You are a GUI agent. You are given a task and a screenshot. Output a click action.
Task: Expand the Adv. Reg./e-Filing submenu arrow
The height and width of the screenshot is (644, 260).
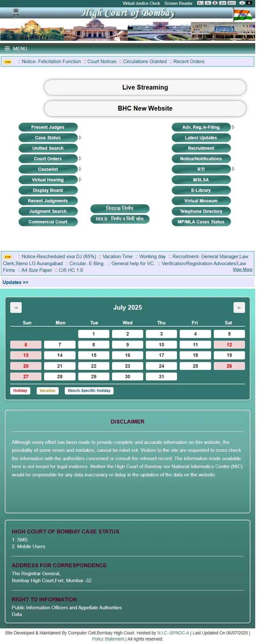click(233, 127)
